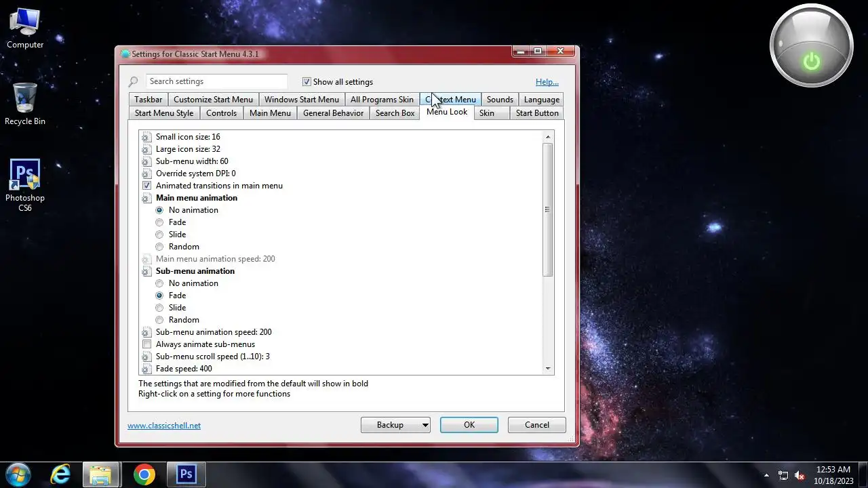Image resolution: width=868 pixels, height=488 pixels.
Task: Select Random under Sub-menu animation
Action: pyautogui.click(x=159, y=320)
